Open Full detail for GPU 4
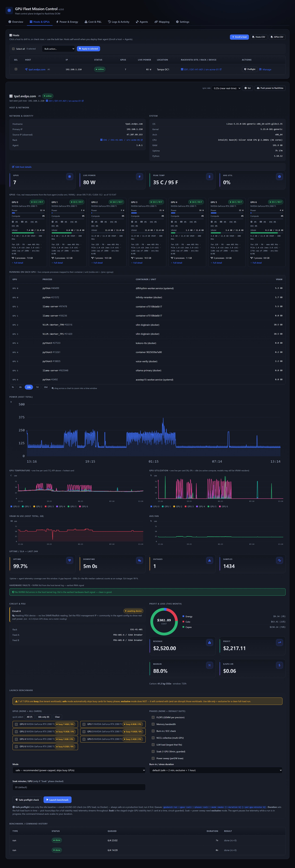 point(176,263)
